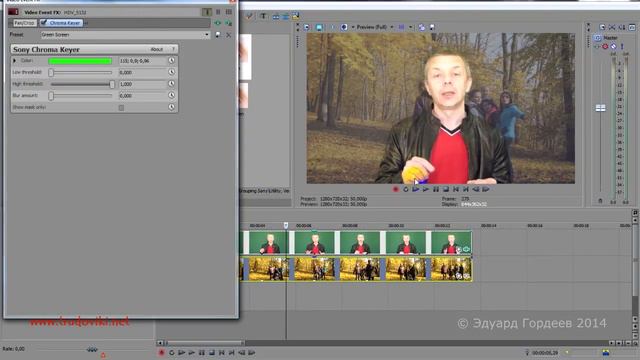Click the Master volume fader handle

(x=600, y=108)
